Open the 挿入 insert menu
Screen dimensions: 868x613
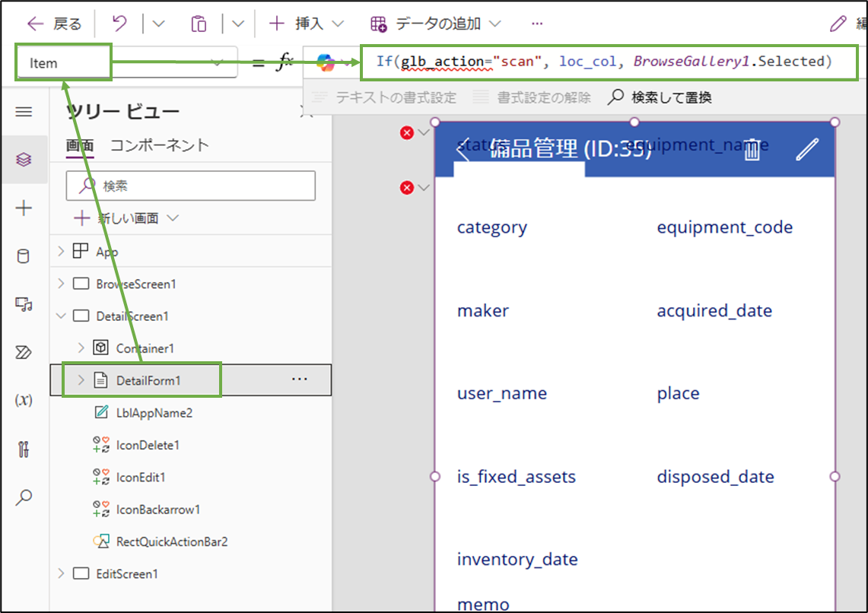pos(306,24)
